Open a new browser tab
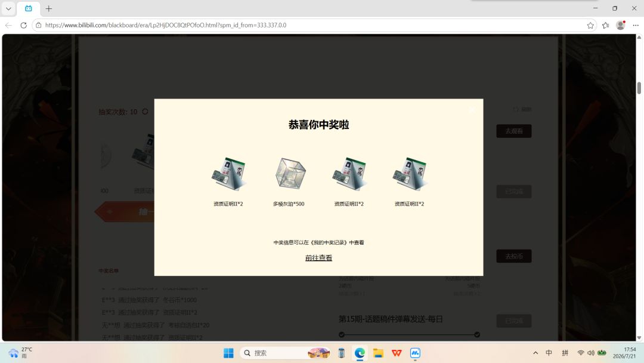This screenshot has width=644, height=363. pos(49,8)
